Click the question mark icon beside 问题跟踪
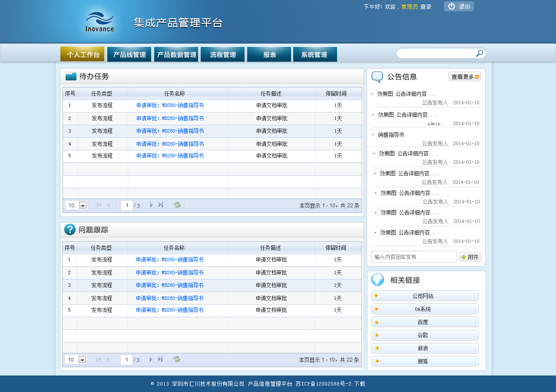The width and height of the screenshot is (556, 392). [x=70, y=229]
